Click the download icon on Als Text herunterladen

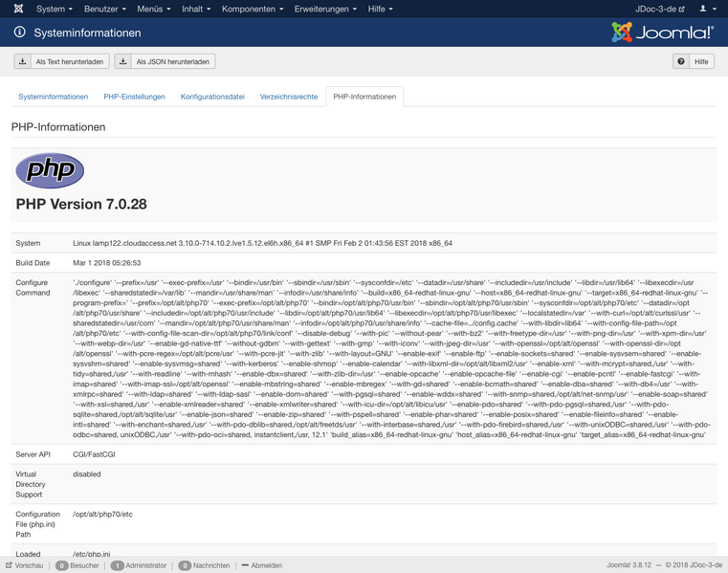[22, 61]
